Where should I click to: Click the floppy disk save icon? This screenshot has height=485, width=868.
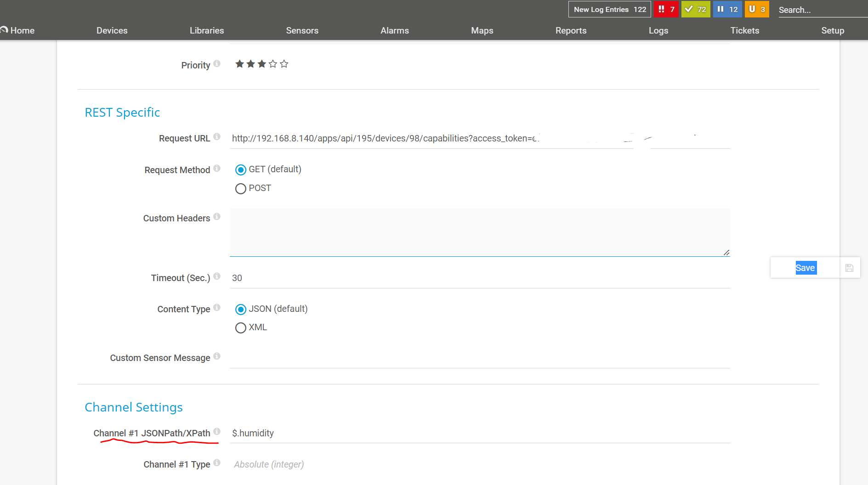pyautogui.click(x=849, y=268)
